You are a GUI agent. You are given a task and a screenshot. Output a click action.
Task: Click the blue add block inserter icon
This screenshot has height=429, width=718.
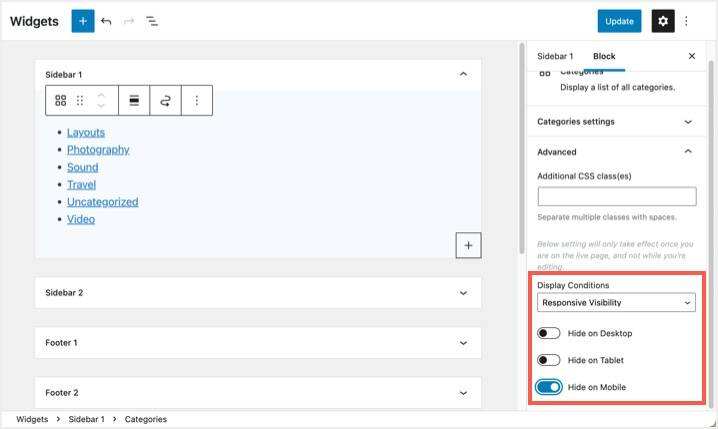tap(83, 21)
